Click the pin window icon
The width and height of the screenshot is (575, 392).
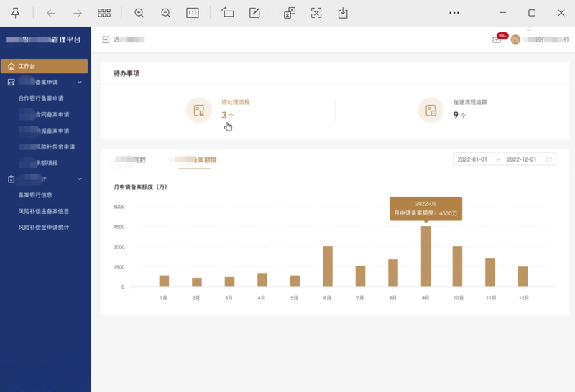click(x=15, y=13)
